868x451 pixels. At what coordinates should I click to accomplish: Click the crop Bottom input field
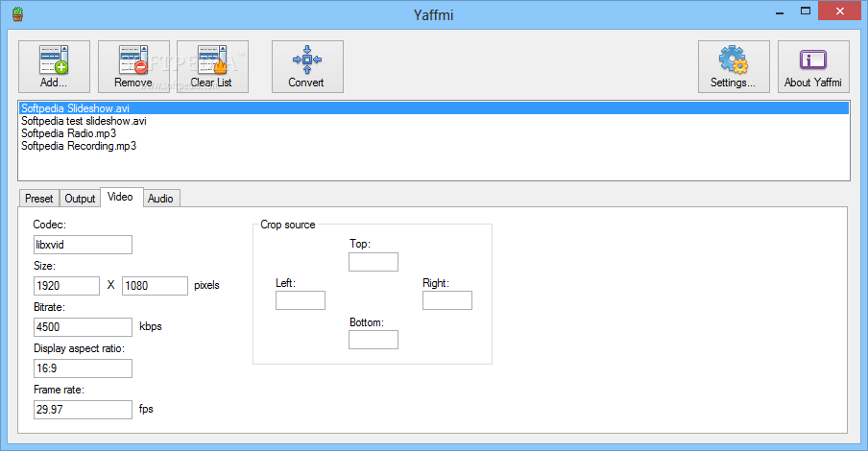click(374, 340)
